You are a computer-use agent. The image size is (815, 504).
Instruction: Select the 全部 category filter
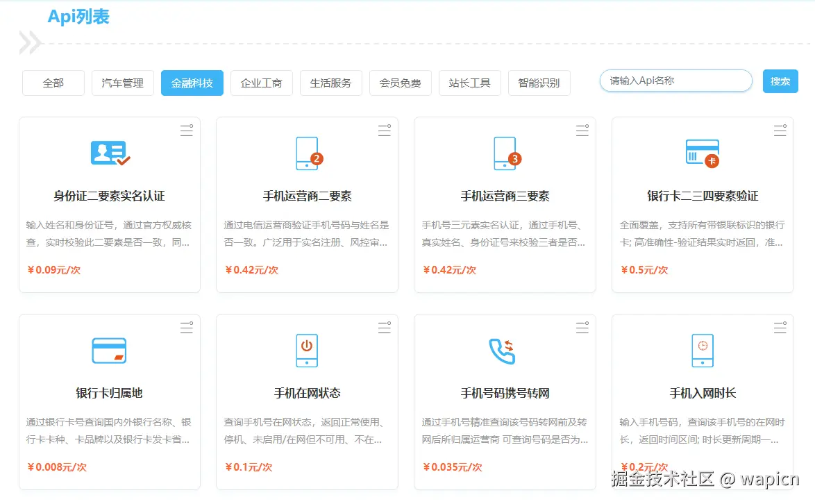53,82
